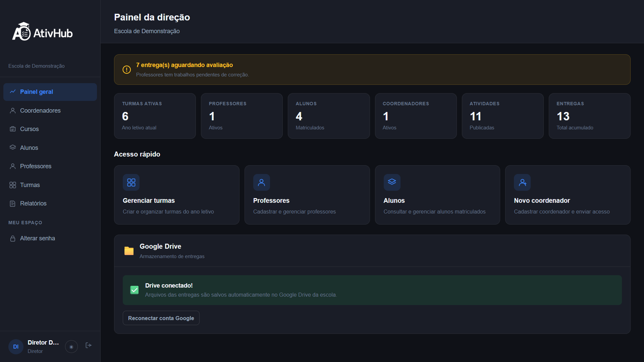The width and height of the screenshot is (644, 362).
Task: Open Coordenadores in the sidebar
Action: pyautogui.click(x=50, y=111)
